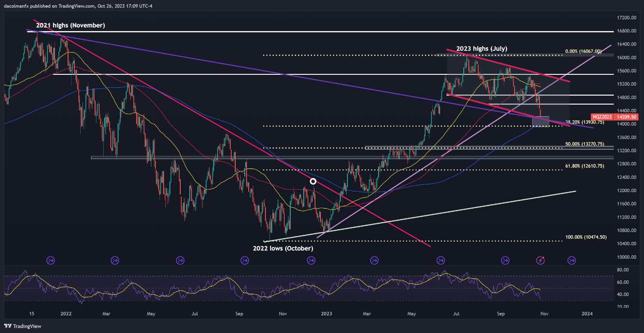Viewport: 644px width, 333px height.
Task: Click the 50.00% Fibonacci retracement label
Action: (584, 143)
